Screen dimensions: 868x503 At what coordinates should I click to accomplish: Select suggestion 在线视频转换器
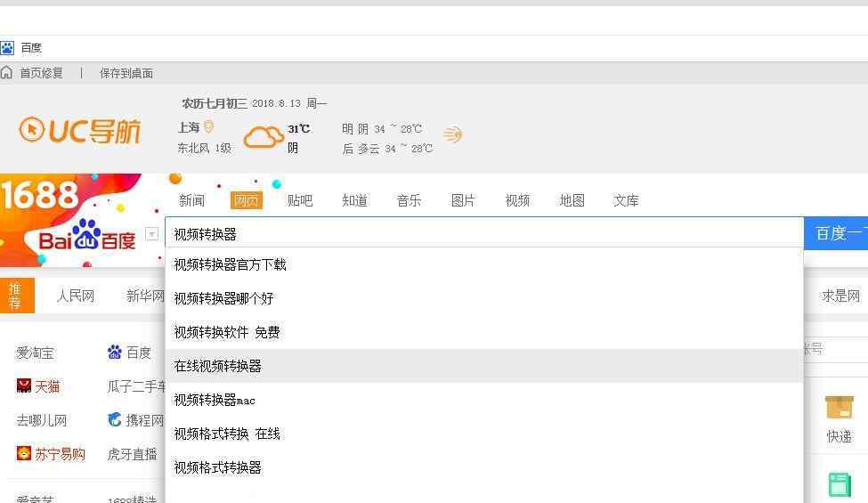coord(484,366)
